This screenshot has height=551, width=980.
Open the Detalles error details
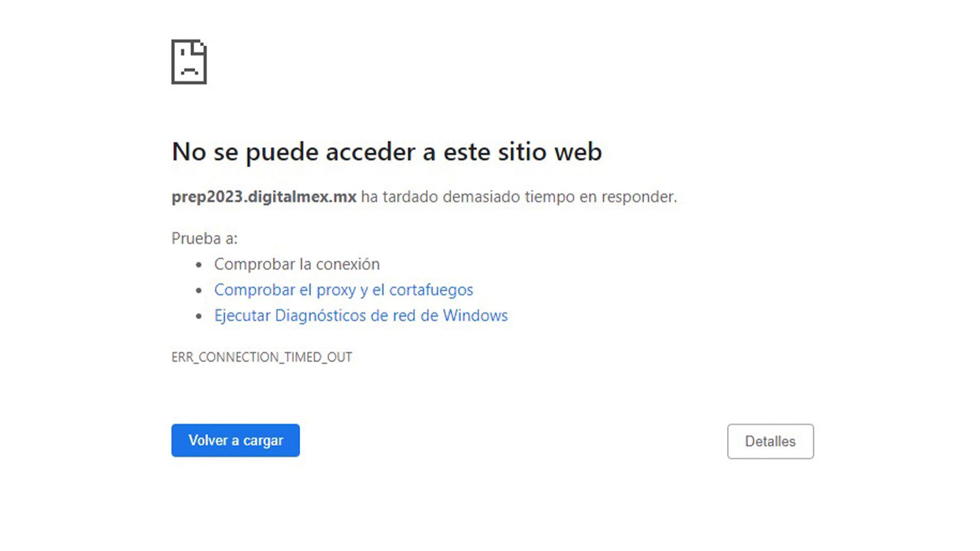[770, 441]
